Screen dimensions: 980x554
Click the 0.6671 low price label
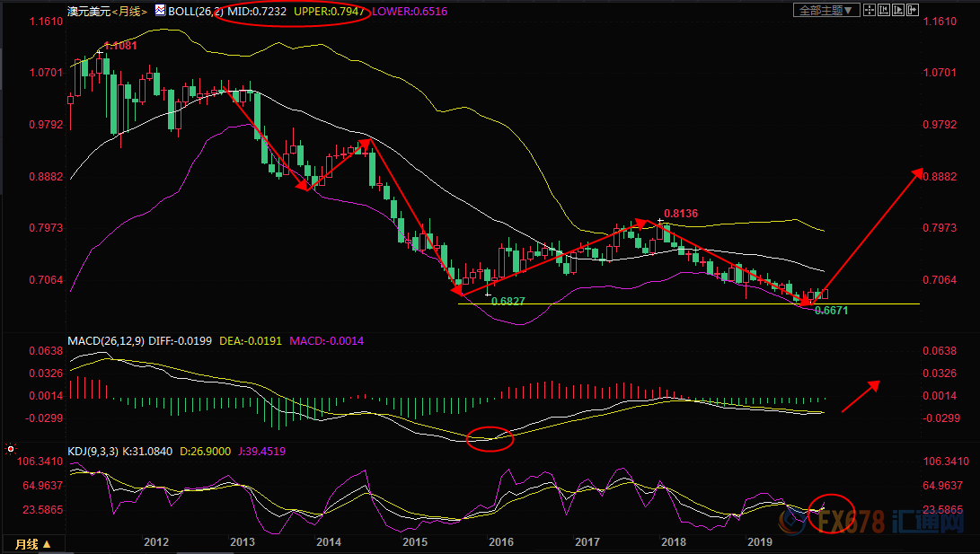tap(831, 310)
